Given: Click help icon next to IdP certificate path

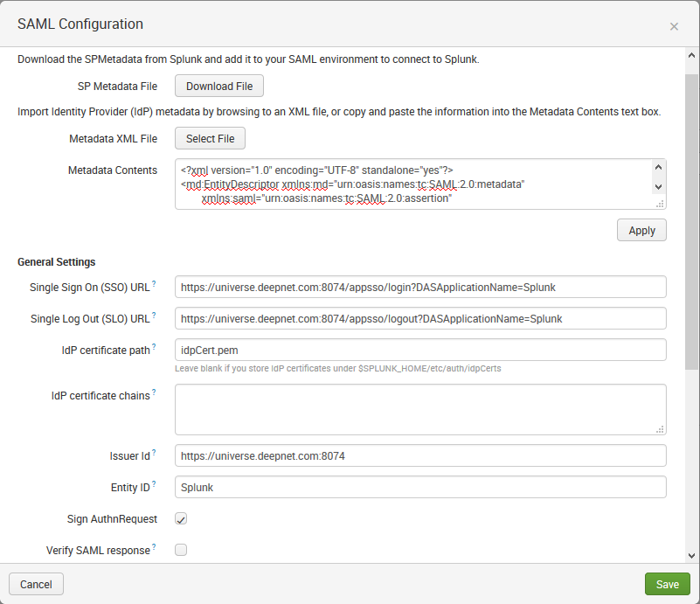Looking at the screenshot, I should 154,347.
